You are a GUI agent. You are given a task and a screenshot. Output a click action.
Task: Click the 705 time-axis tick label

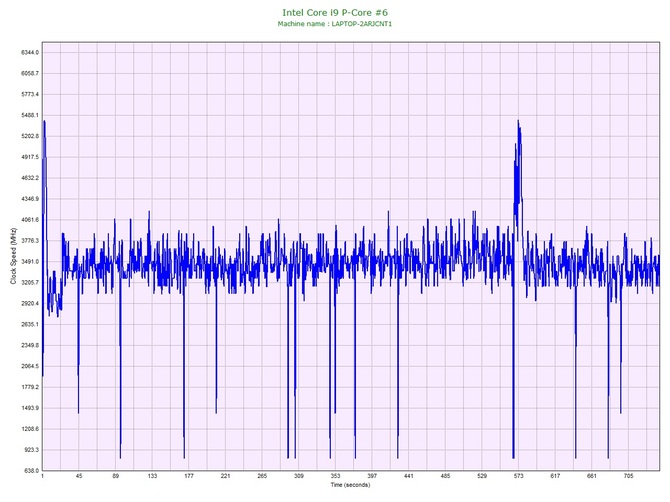click(629, 476)
